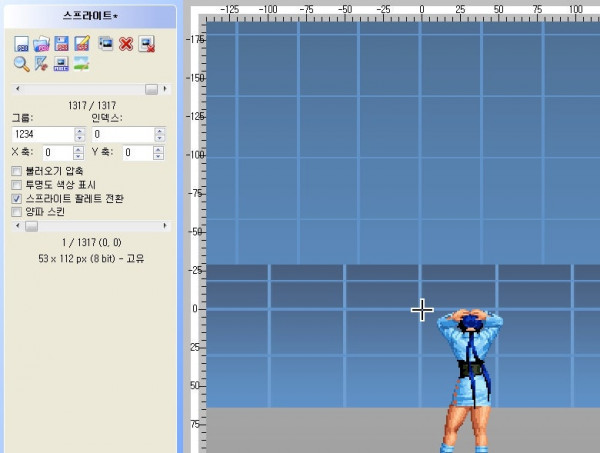The image size is (600, 453).
Task: Click the 스프라이트 panel title header
Action: pyautogui.click(x=90, y=16)
